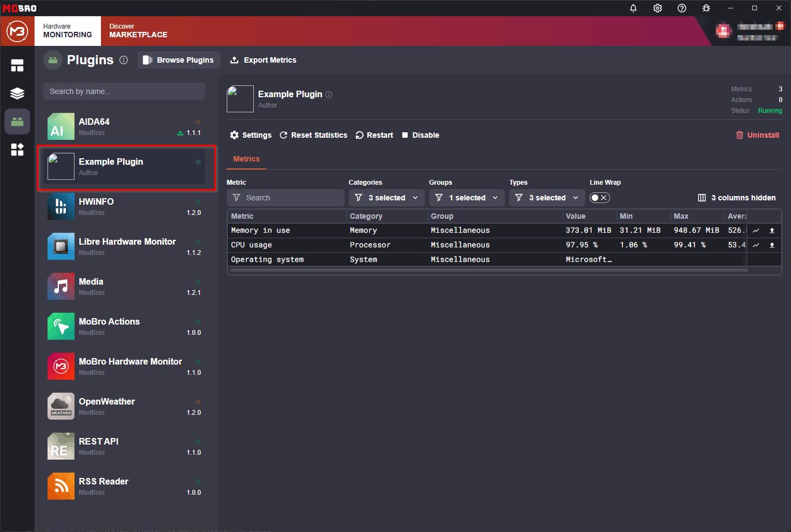791x532 pixels.
Task: Show chart for Memory in use metric
Action: [756, 231]
